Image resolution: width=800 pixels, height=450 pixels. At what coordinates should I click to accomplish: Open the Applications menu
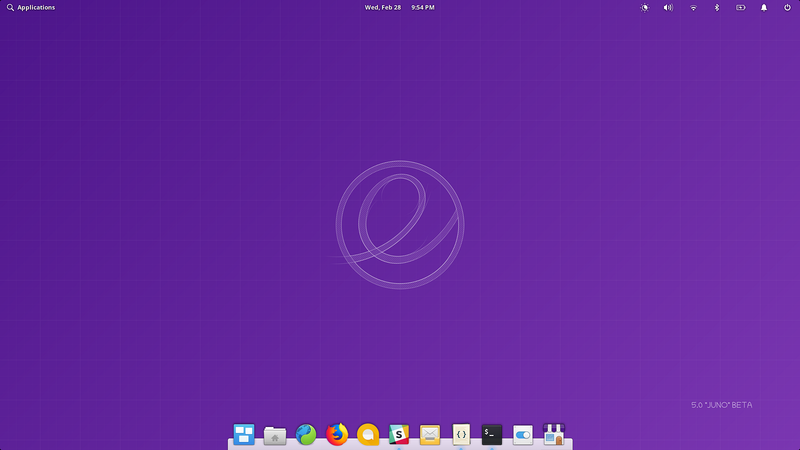click(x=31, y=8)
